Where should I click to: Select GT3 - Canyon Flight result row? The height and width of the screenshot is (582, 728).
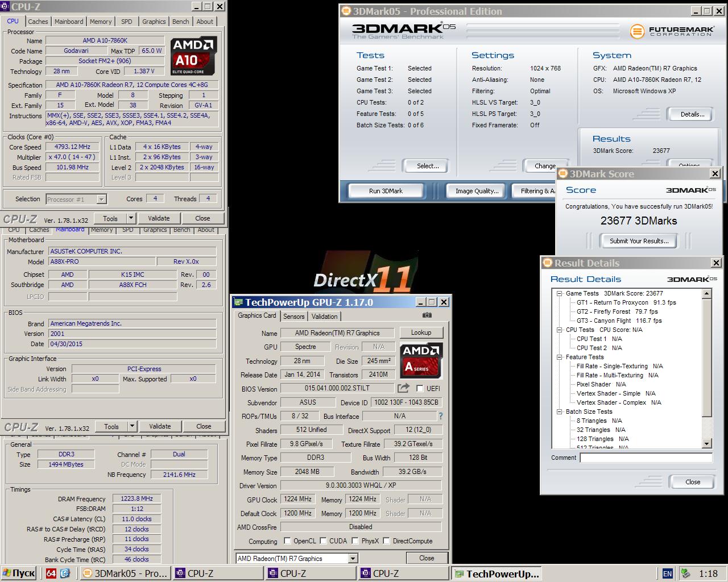pos(619,321)
